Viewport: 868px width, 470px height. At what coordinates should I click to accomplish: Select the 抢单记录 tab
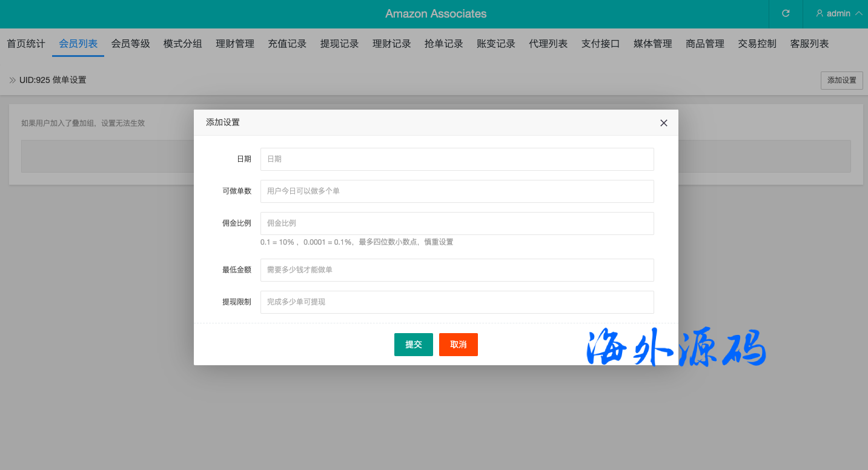click(443, 44)
